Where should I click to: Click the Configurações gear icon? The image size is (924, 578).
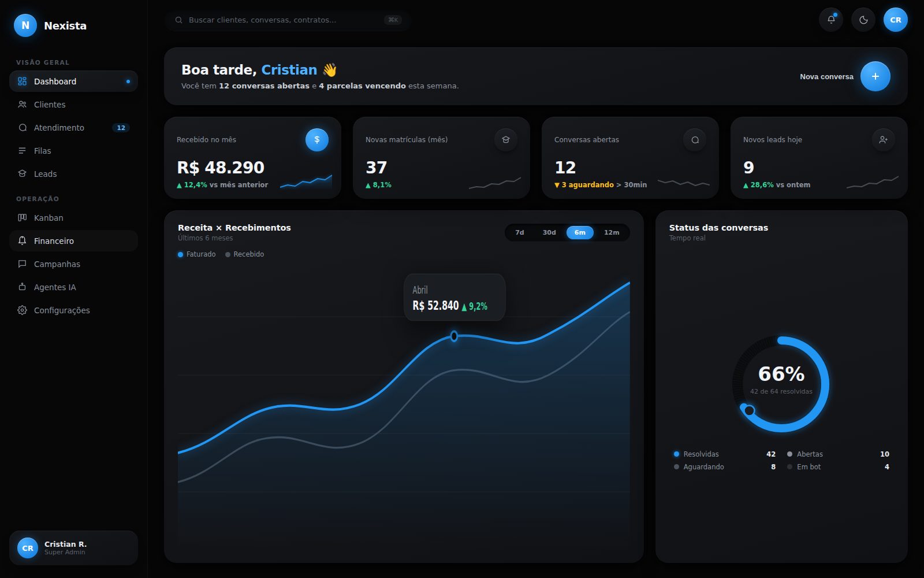click(x=22, y=310)
